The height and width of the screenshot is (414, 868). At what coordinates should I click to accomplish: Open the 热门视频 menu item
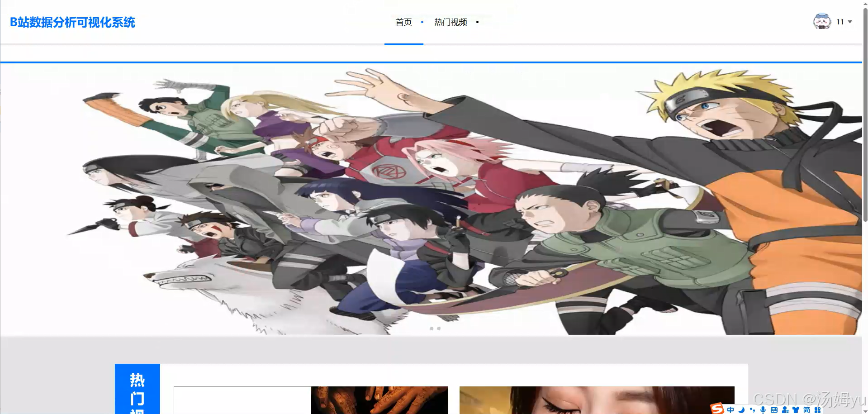[x=451, y=22]
